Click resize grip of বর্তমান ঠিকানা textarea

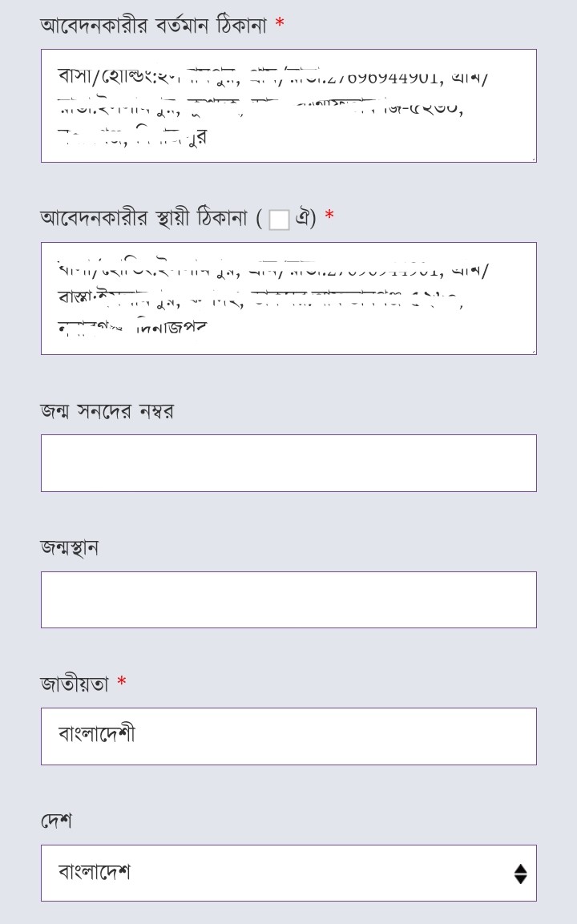533,159
